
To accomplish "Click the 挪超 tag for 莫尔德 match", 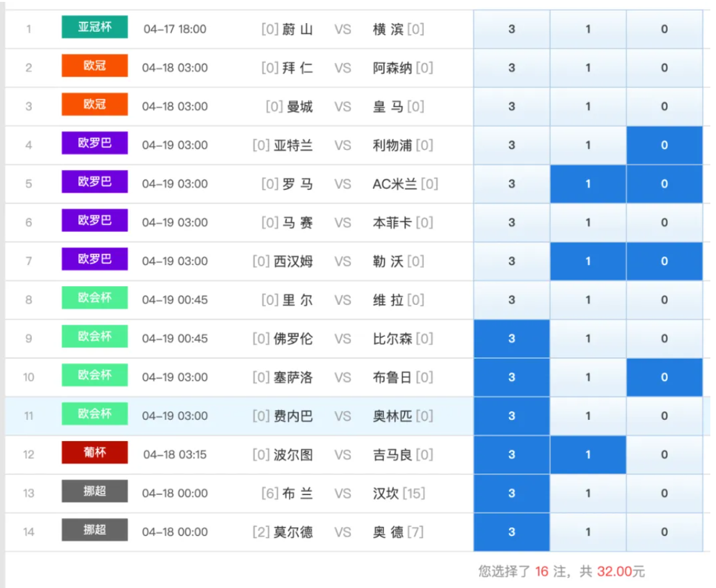I will (x=94, y=530).
